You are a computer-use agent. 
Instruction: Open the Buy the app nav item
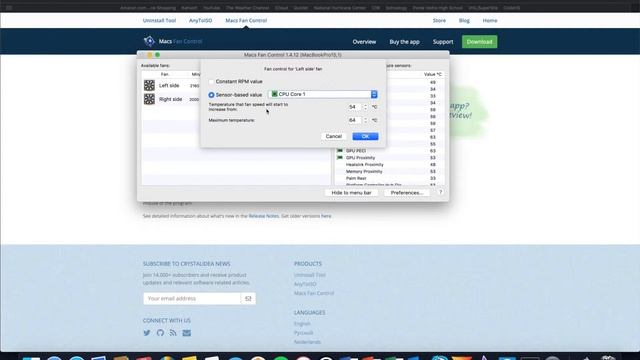(x=404, y=42)
